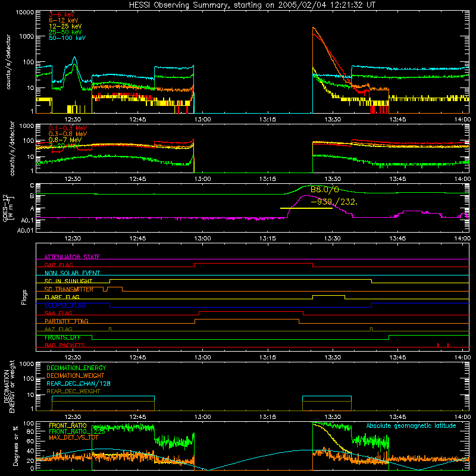Select the ECLIPSE_FLAG label
This screenshot has width=476, height=476.
click(65, 305)
